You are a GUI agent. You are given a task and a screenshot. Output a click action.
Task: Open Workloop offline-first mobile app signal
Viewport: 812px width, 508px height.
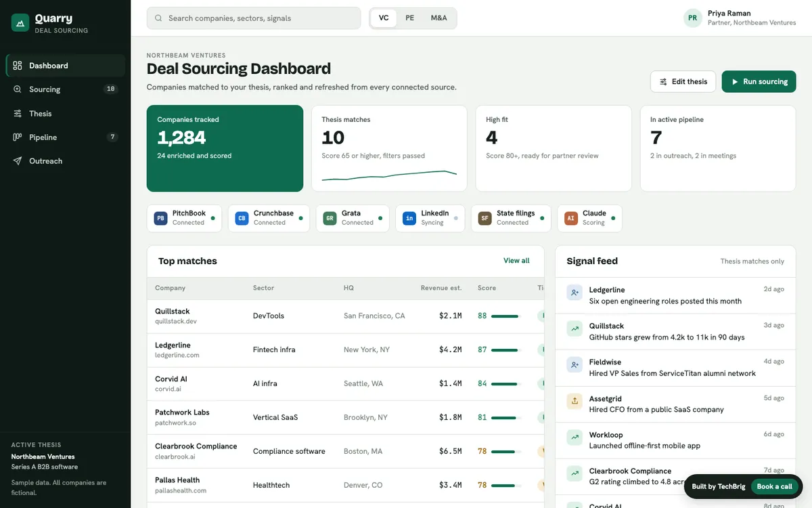point(675,440)
